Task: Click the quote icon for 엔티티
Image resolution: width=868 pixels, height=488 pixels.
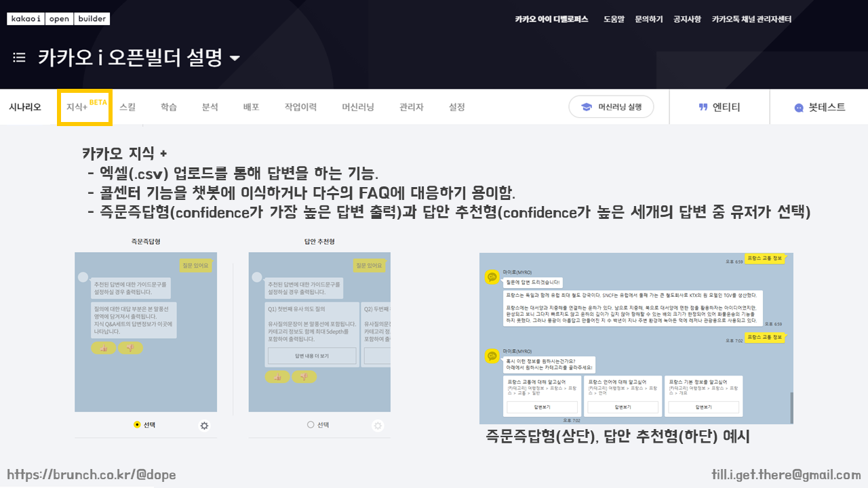Action: [703, 107]
